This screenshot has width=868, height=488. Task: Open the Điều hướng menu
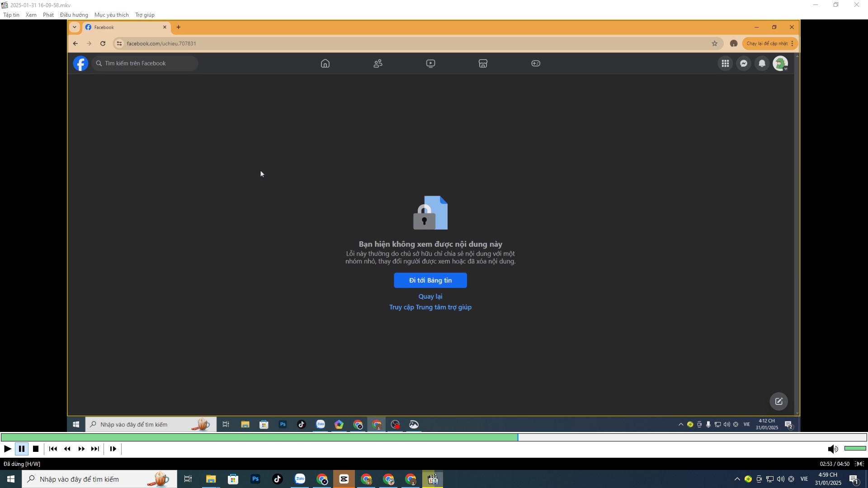74,15
